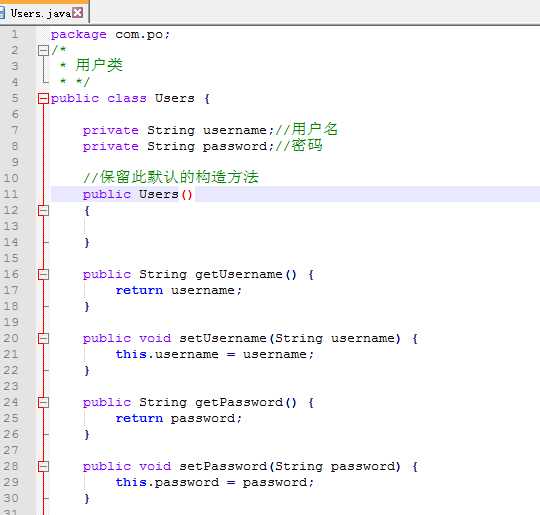Click 'getUsername()' method name

tap(246, 275)
